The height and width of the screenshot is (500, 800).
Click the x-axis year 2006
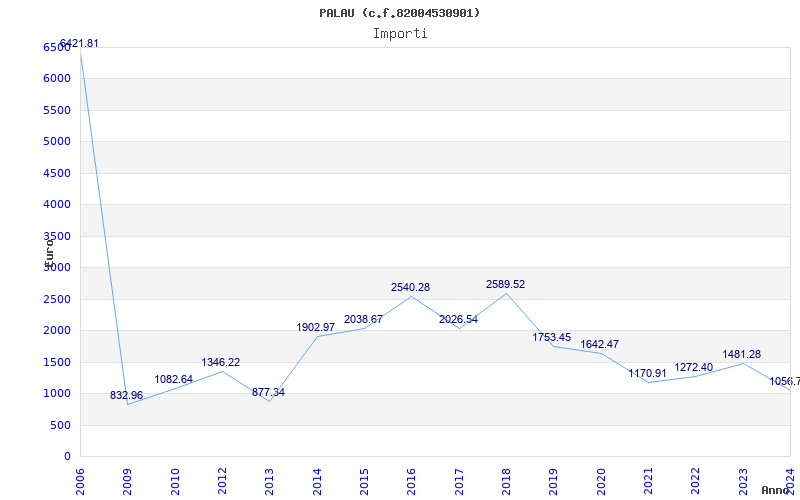pyautogui.click(x=80, y=482)
